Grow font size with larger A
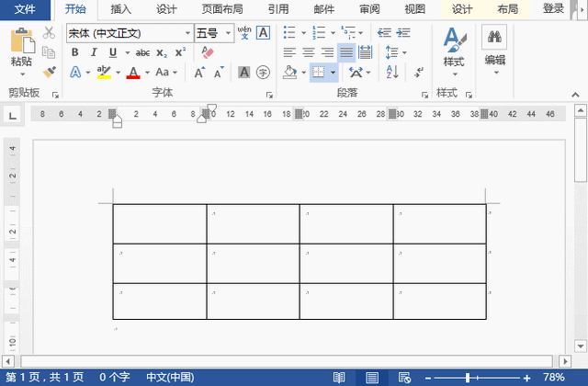Image resolution: width=588 pixels, height=386 pixels. click(x=199, y=72)
